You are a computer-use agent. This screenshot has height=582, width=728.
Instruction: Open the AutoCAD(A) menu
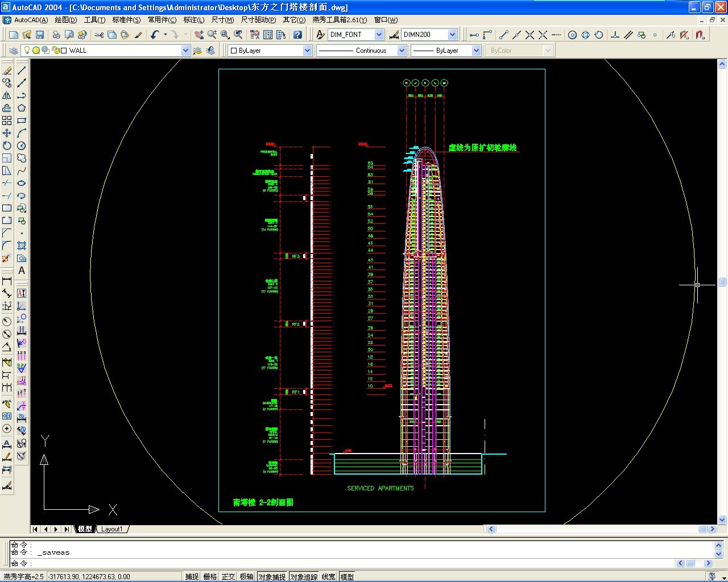pyautogui.click(x=31, y=20)
